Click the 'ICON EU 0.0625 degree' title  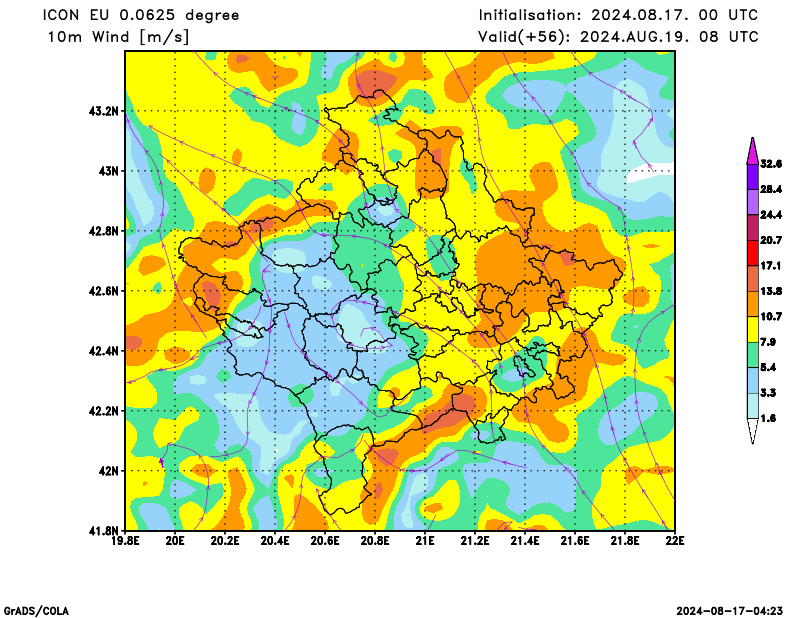click(141, 15)
